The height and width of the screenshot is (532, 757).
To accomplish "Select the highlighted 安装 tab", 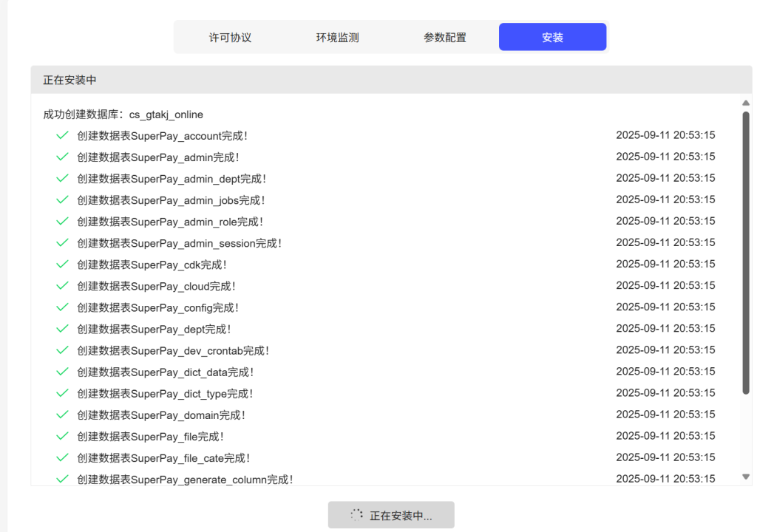I will tap(552, 37).
